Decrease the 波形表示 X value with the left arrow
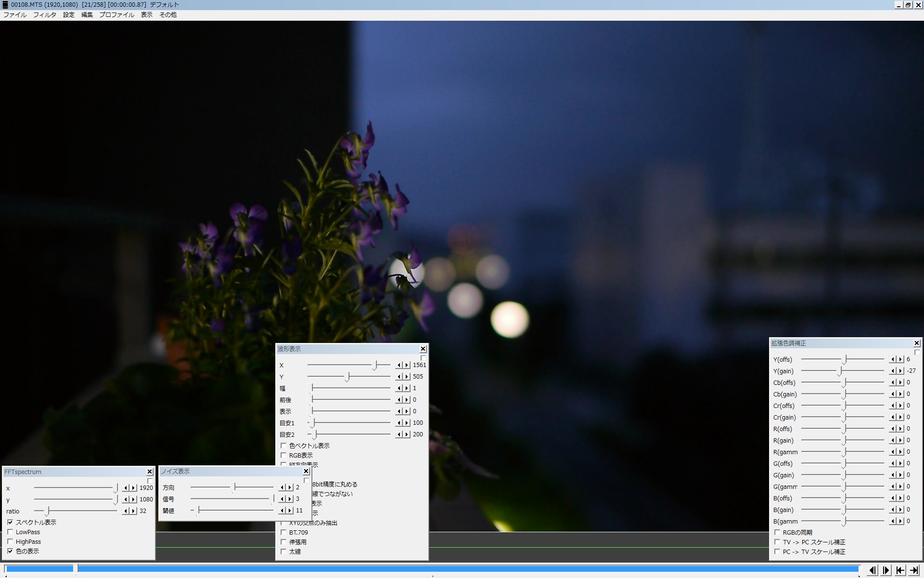Screen dimensions: 924x578 coord(398,365)
